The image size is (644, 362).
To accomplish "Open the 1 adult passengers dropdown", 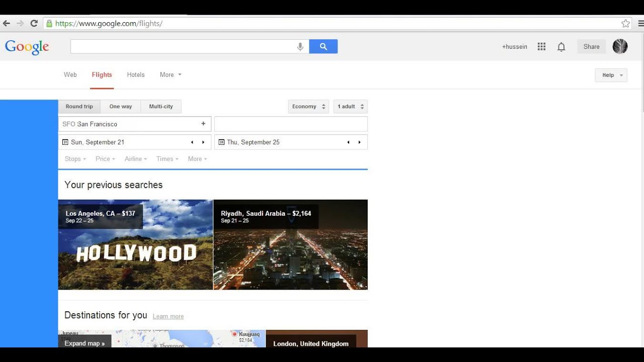I will point(350,107).
